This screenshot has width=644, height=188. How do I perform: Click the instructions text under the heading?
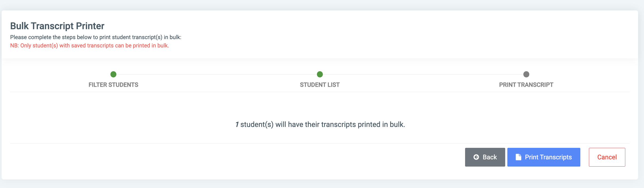point(96,37)
